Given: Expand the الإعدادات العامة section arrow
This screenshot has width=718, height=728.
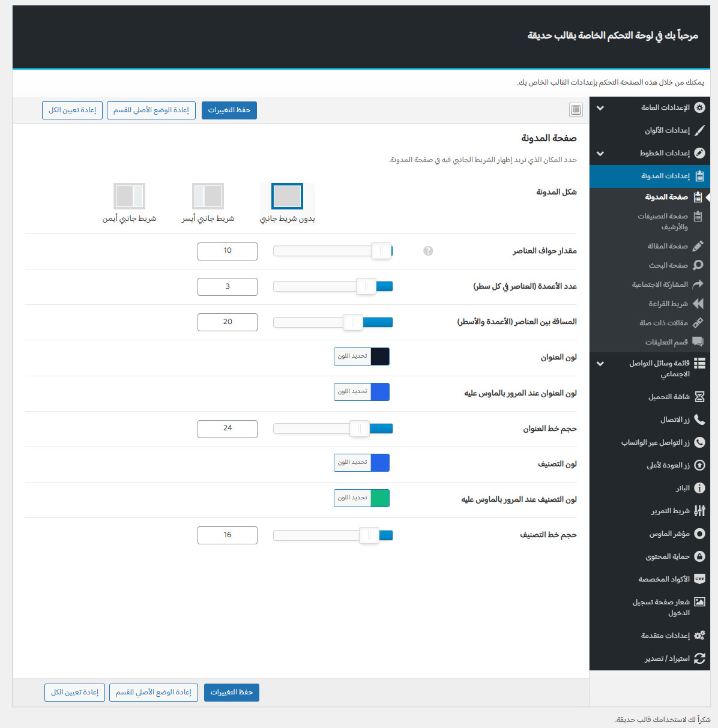Looking at the screenshot, I should (x=600, y=108).
